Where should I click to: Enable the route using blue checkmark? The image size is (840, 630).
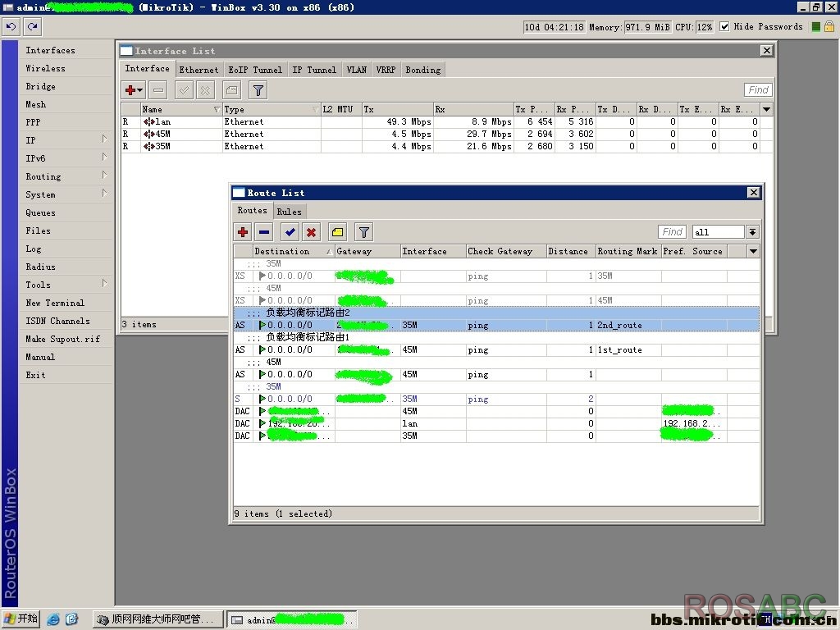[x=290, y=232]
